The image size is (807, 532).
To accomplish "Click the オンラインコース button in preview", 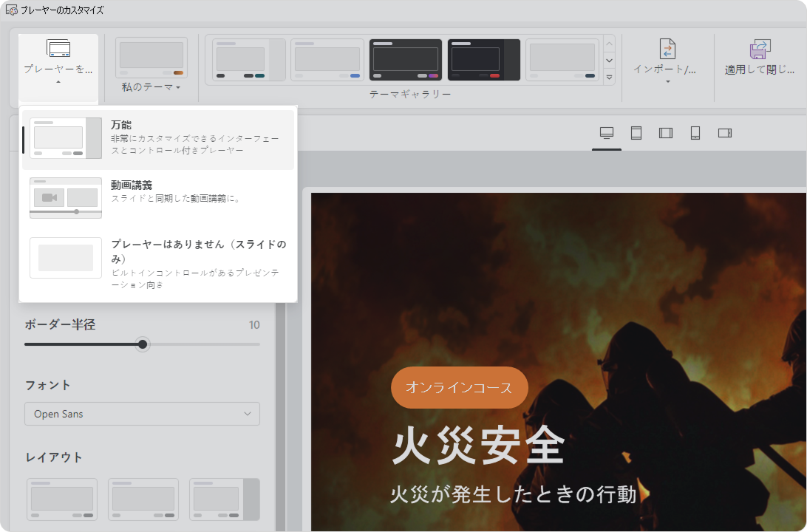I will 460,387.
